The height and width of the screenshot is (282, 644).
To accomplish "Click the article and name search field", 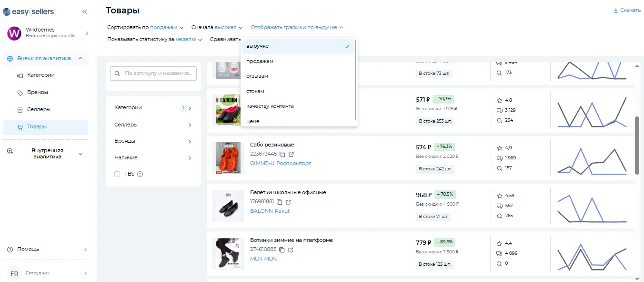I will coord(160,73).
